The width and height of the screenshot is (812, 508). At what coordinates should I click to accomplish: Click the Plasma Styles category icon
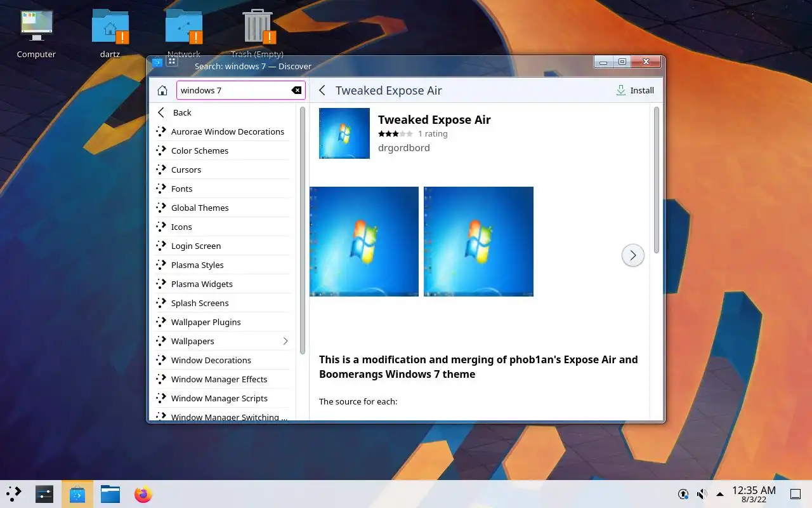161,265
